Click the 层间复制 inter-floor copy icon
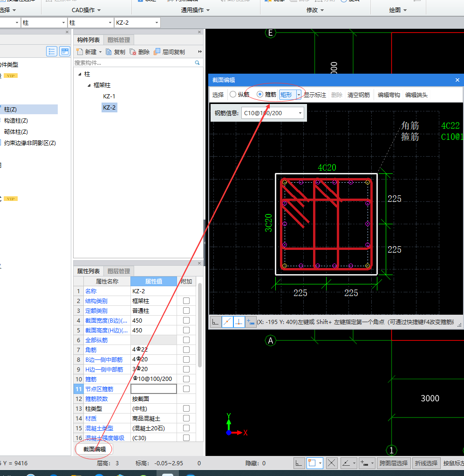Image resolution: width=464 pixels, height=476 pixels. pyautogui.click(x=157, y=52)
